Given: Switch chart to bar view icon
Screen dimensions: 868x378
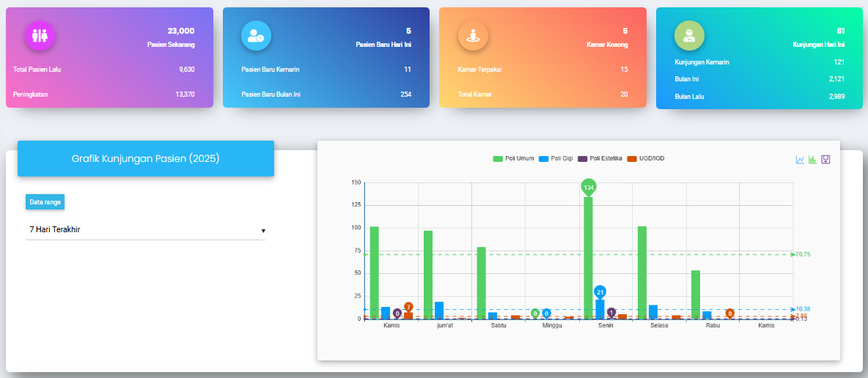Looking at the screenshot, I should (812, 160).
